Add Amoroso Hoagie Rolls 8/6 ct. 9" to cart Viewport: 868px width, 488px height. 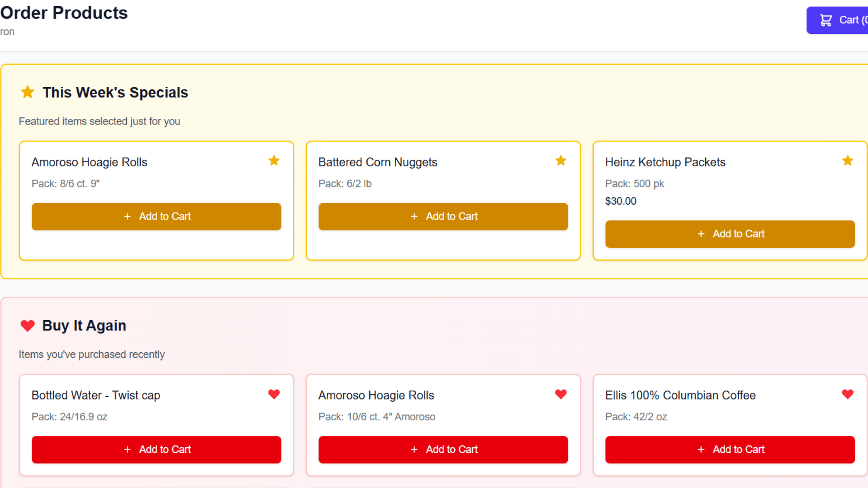click(x=156, y=216)
